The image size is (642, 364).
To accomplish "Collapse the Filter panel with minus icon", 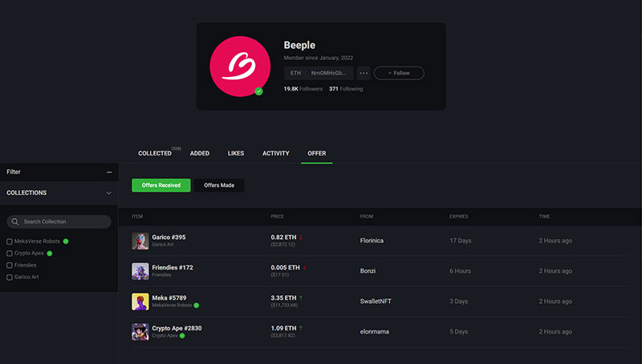I will point(109,172).
